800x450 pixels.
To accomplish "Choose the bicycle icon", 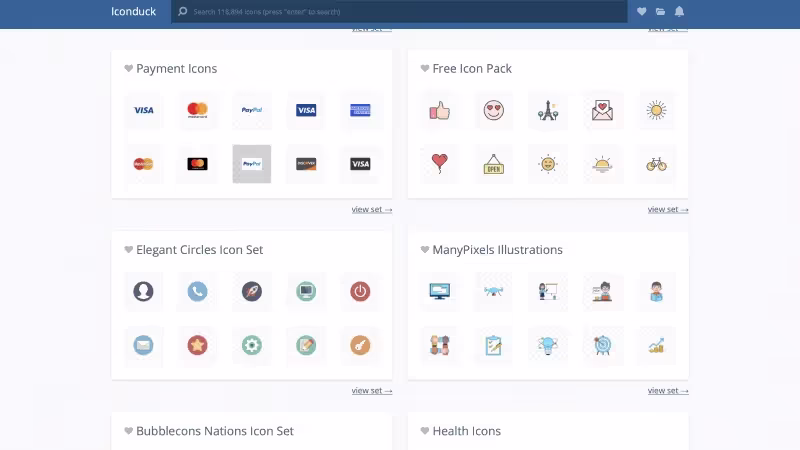I will point(656,164).
